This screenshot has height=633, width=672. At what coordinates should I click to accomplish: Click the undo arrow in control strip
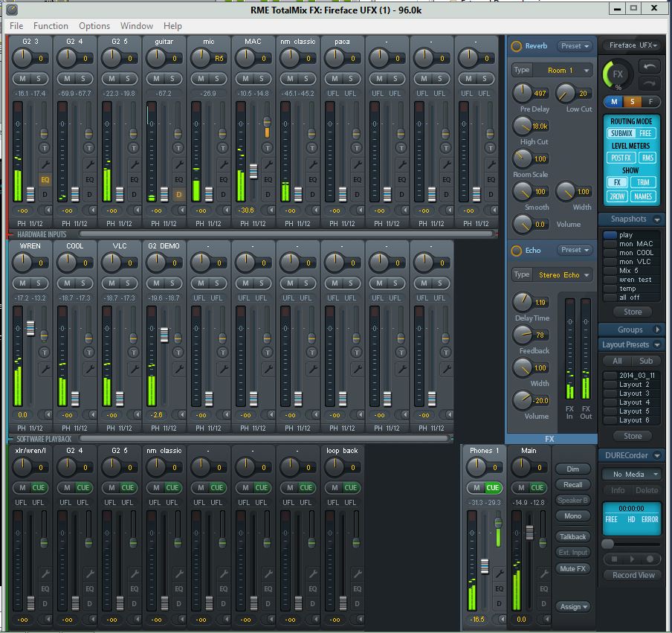(x=649, y=66)
